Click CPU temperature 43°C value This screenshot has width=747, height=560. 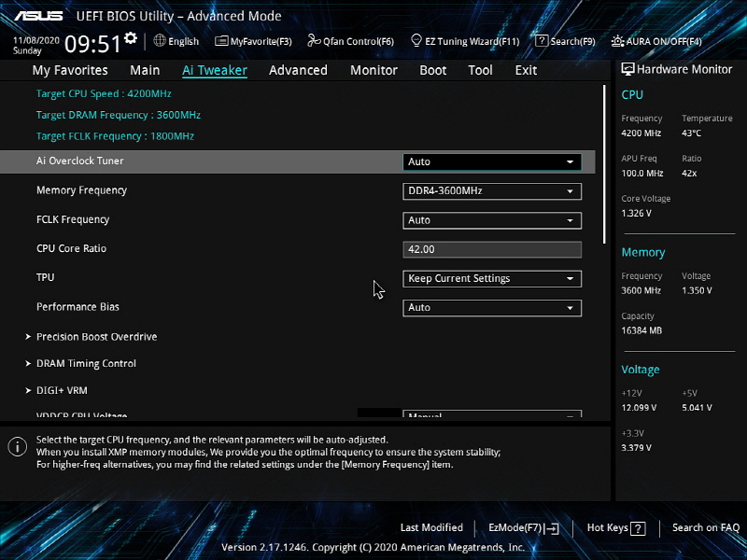pyautogui.click(x=691, y=133)
